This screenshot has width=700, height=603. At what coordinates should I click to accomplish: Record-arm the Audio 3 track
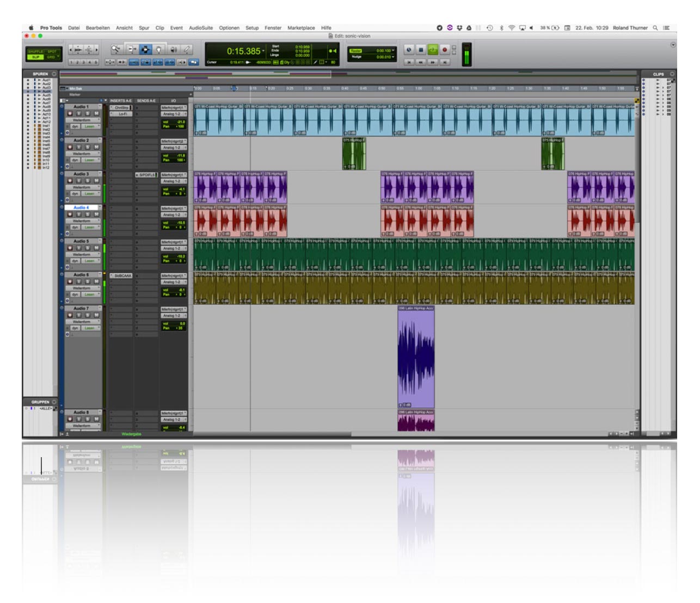pyautogui.click(x=70, y=181)
